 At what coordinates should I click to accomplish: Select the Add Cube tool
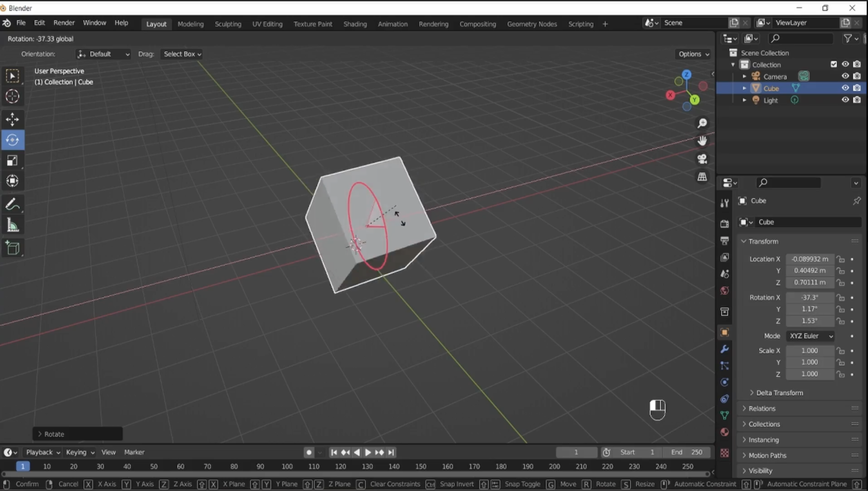click(x=12, y=248)
